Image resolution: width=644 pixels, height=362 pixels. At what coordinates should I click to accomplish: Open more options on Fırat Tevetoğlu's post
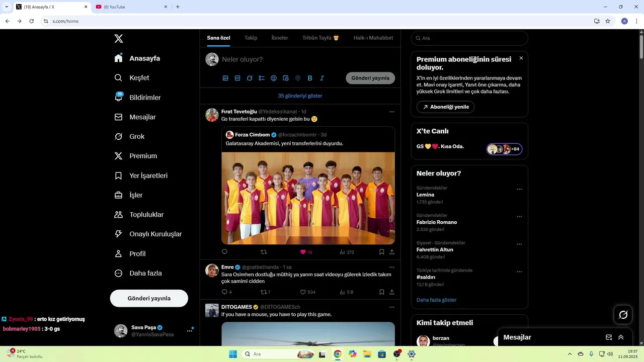coord(392,112)
